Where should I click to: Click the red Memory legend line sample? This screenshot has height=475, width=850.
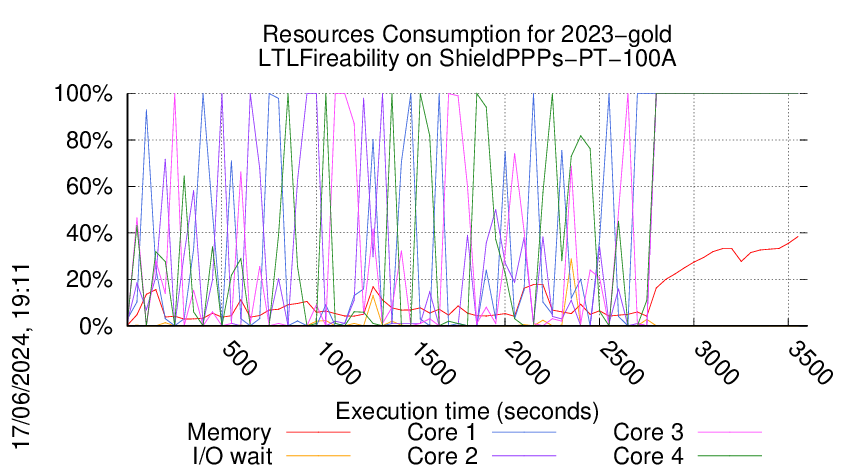[318, 432]
